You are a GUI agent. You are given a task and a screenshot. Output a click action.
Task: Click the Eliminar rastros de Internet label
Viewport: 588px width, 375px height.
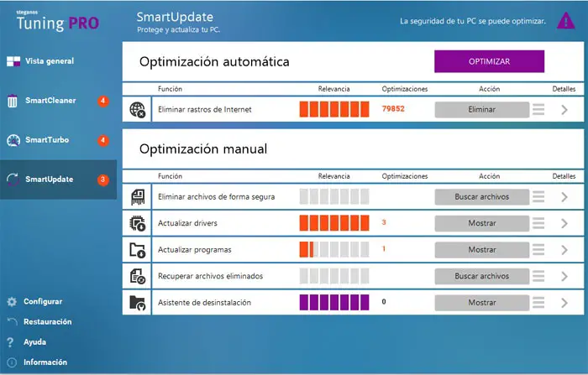tap(205, 109)
